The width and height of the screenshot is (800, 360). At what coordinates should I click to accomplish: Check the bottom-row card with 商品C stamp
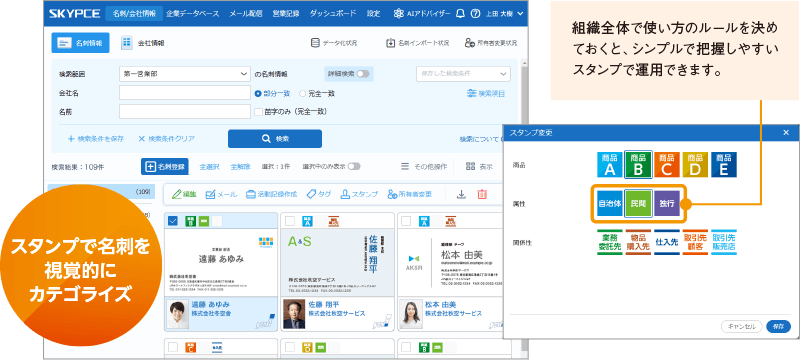[173, 347]
